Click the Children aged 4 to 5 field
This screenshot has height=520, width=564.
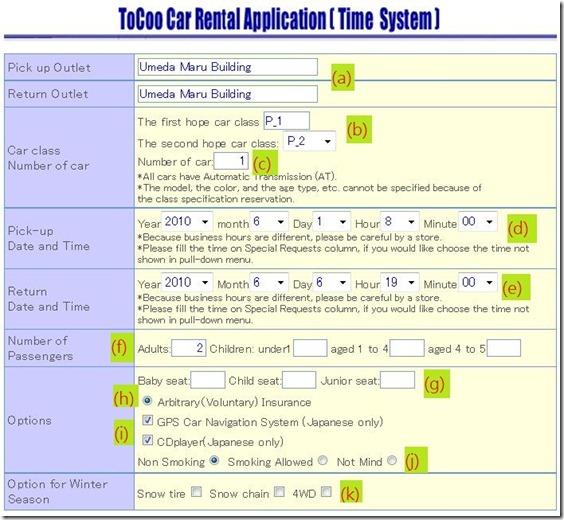pos(504,348)
